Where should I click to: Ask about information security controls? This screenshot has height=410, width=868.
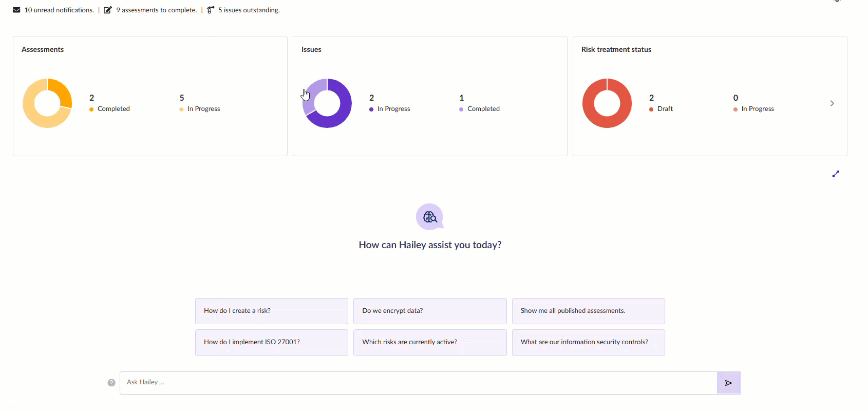(588, 342)
